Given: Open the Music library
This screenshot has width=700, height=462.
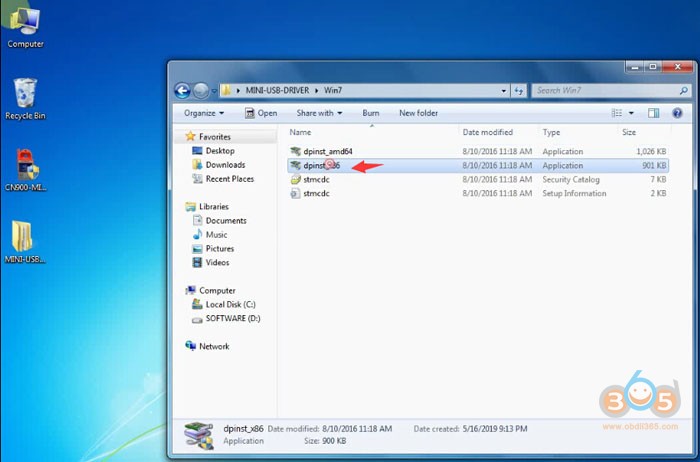Looking at the screenshot, I should coord(217,234).
